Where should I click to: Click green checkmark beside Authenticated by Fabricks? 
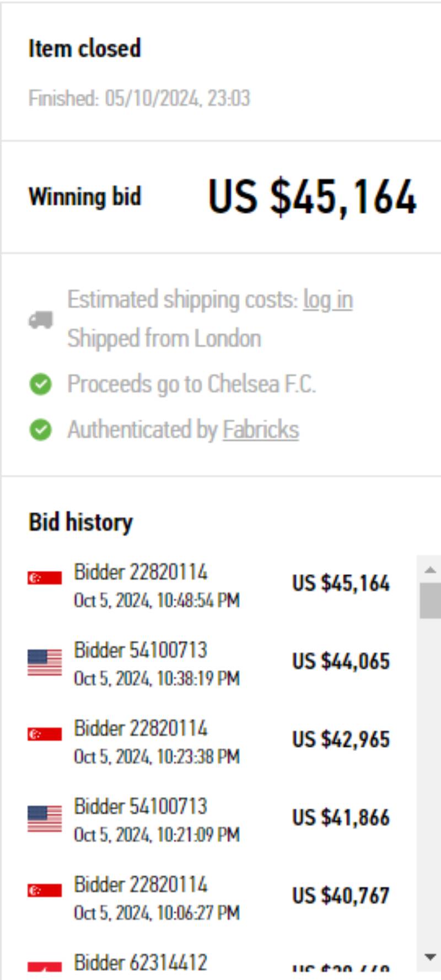[x=40, y=430]
